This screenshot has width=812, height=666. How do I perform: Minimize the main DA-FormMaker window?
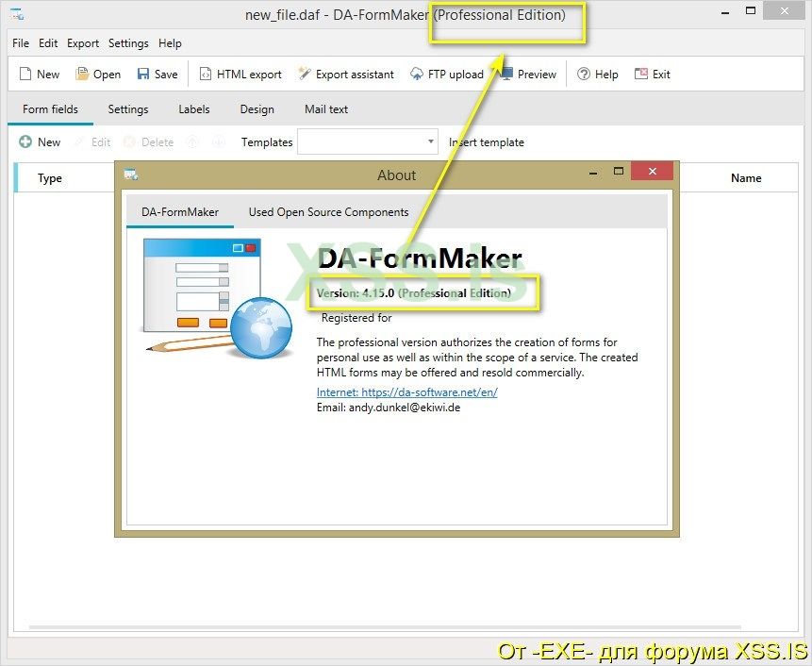point(725,12)
